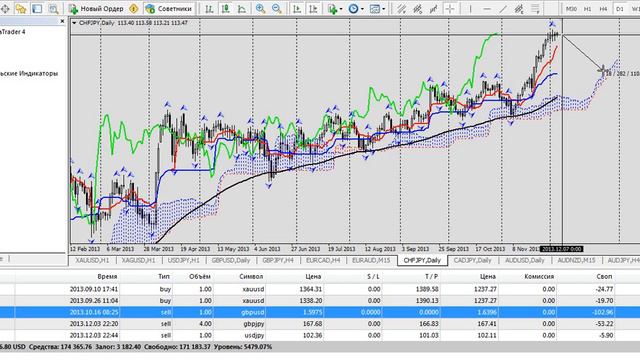Open the XAGUSD,H1 chart tab

click(x=138, y=260)
